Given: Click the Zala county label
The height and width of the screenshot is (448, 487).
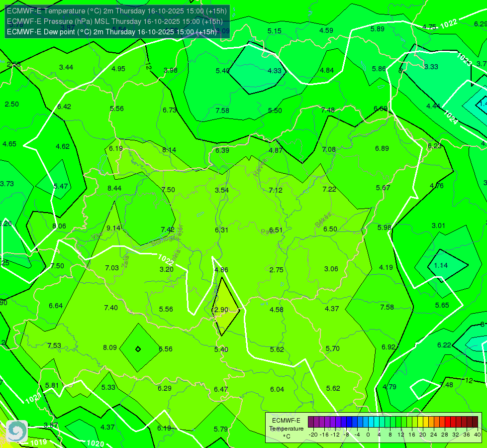Looking at the screenshot, I should pyautogui.click(x=126, y=261).
